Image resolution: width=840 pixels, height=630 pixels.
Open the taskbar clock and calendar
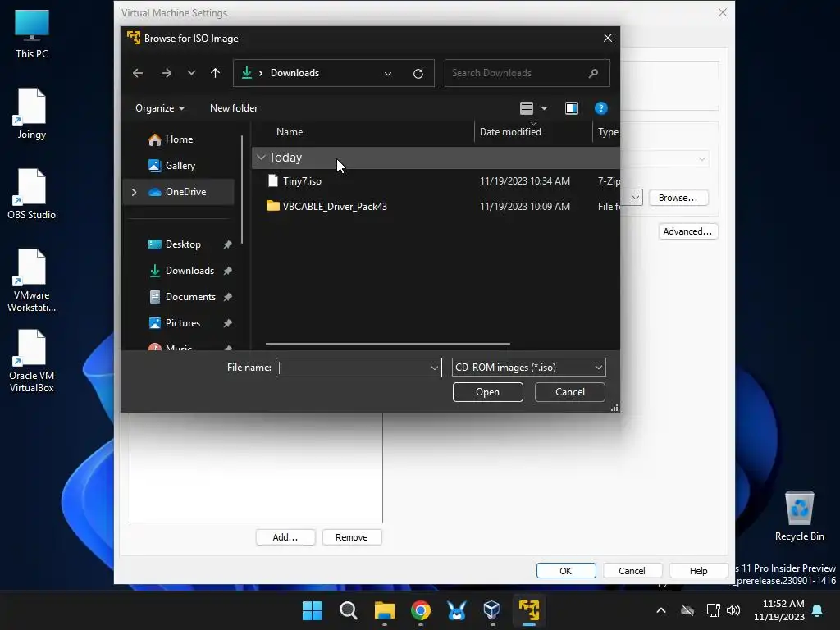[x=779, y=610]
